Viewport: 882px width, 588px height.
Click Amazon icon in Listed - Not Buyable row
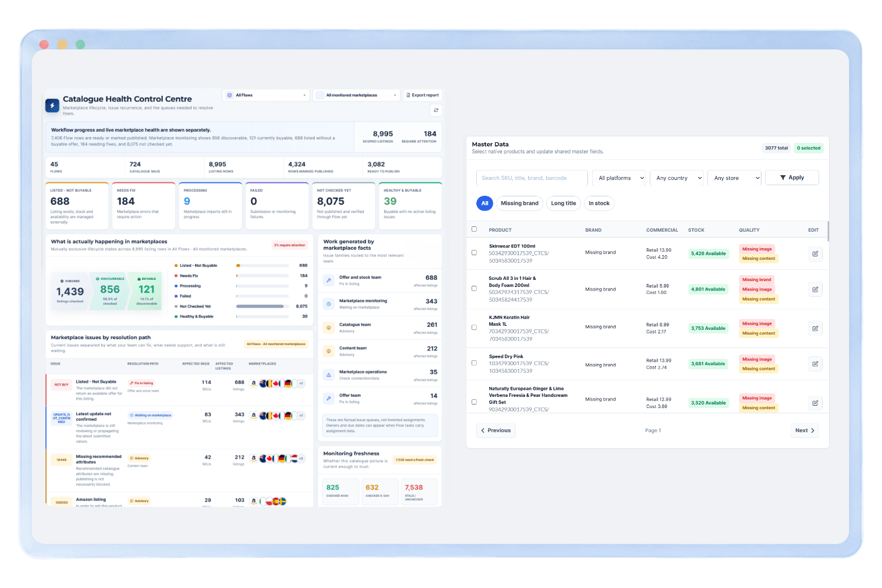pyautogui.click(x=253, y=383)
